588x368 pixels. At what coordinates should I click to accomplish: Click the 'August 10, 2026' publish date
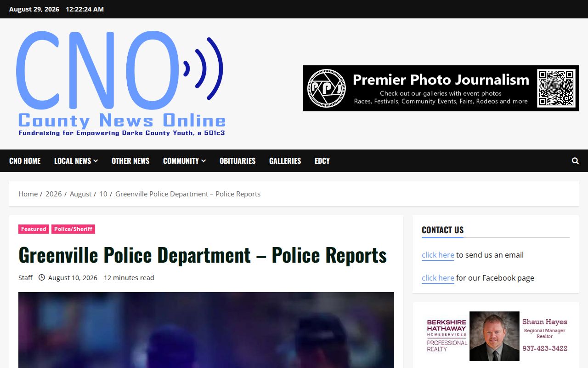[x=73, y=278]
